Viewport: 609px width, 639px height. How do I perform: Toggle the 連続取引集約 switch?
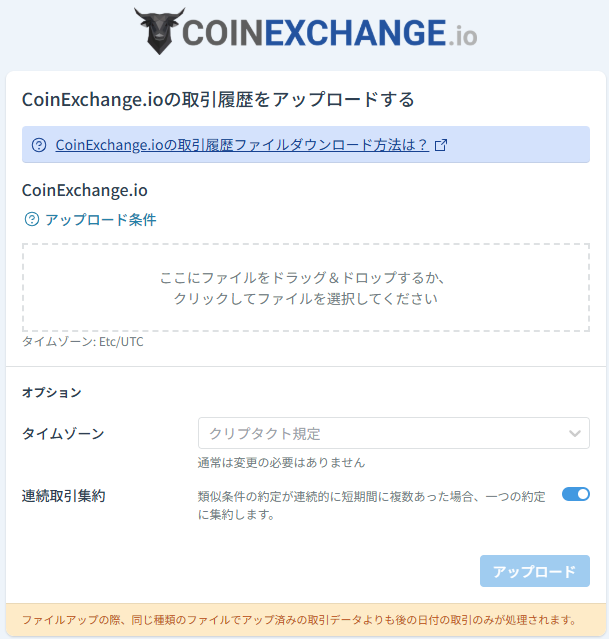(x=576, y=494)
